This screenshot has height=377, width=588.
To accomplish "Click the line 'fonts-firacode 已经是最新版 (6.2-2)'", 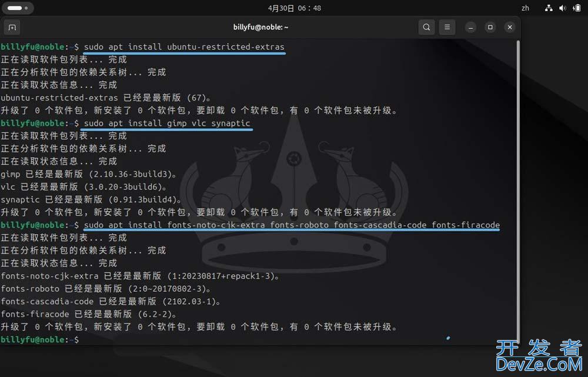I will click(x=89, y=314).
